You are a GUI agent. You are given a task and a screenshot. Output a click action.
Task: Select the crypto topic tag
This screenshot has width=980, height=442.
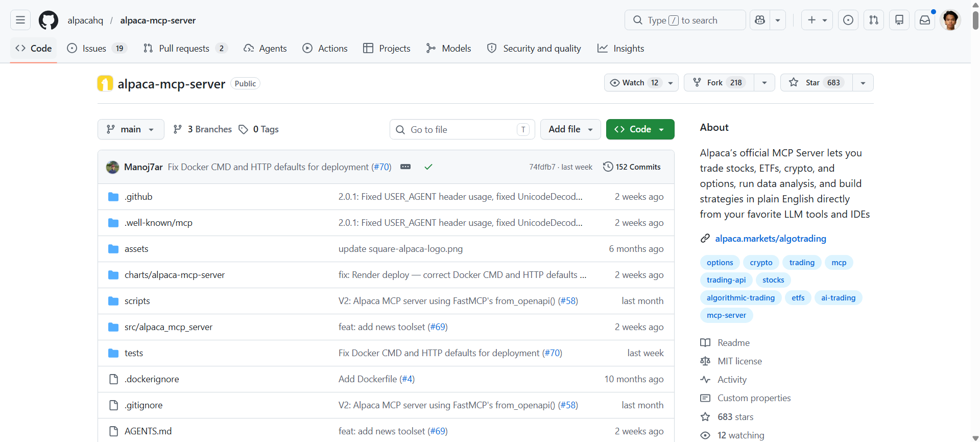[x=761, y=263]
